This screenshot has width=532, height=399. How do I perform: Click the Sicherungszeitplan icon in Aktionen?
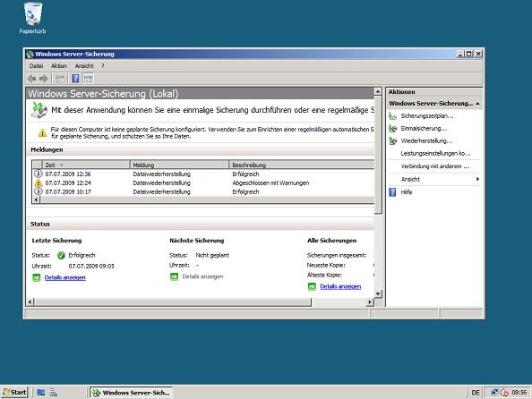coord(392,116)
